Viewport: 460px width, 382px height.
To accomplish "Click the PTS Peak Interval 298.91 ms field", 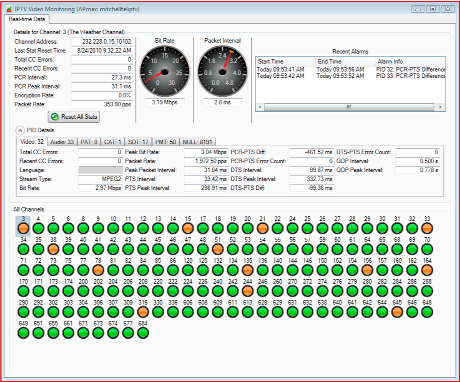I will [206, 188].
